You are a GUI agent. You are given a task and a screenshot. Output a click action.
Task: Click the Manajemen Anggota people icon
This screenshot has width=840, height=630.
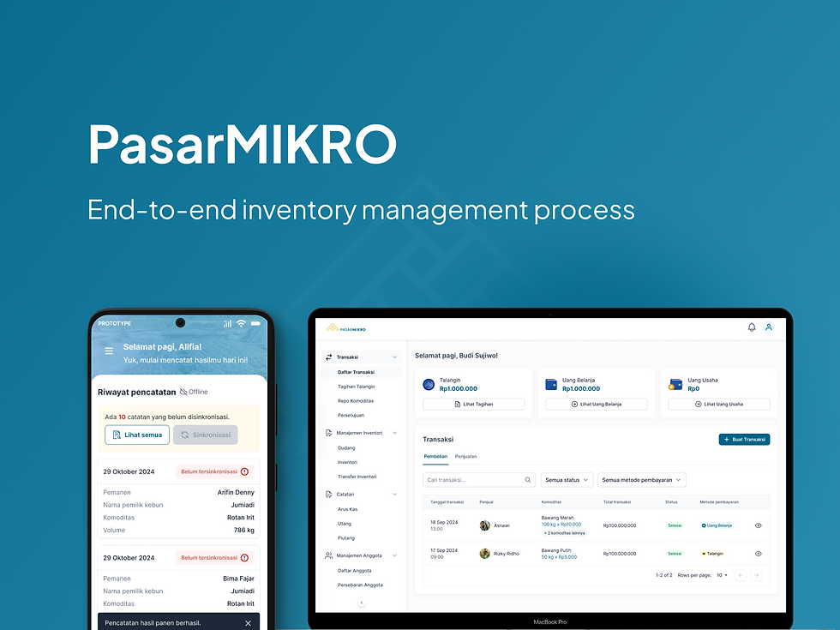pos(329,555)
